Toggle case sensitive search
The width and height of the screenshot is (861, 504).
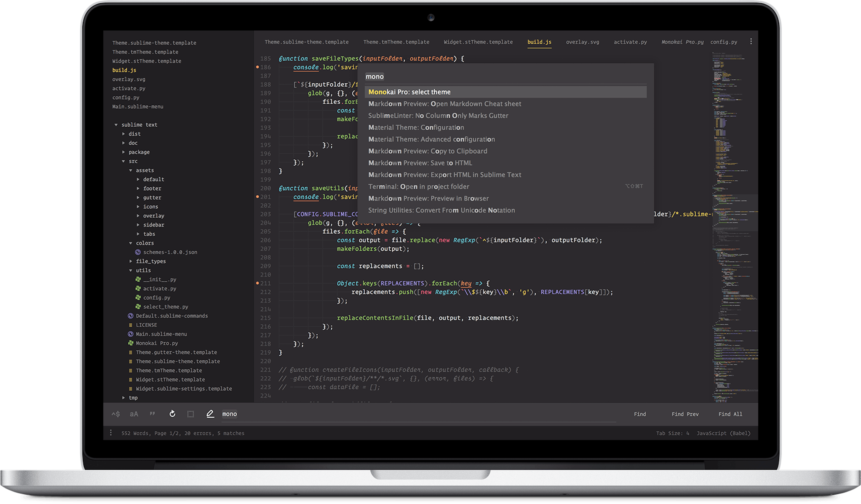coord(134,414)
